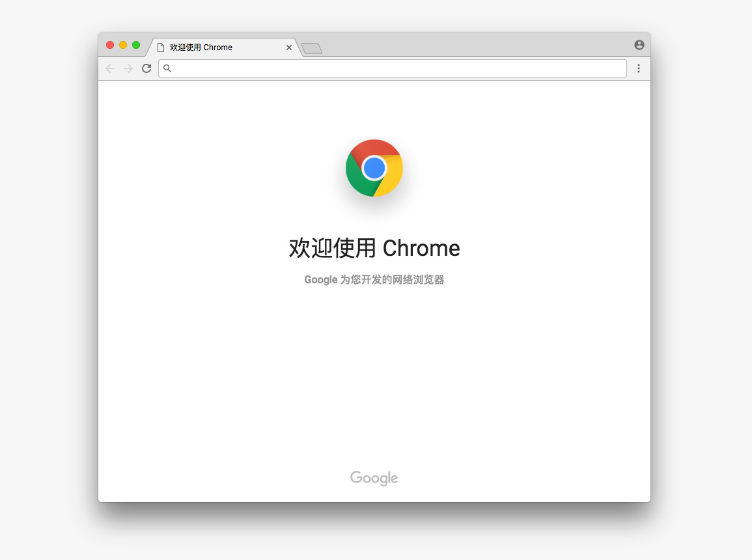Screen dimensions: 752x560
Task: Click the gray Google logo at page bottom
Action: pos(374,478)
